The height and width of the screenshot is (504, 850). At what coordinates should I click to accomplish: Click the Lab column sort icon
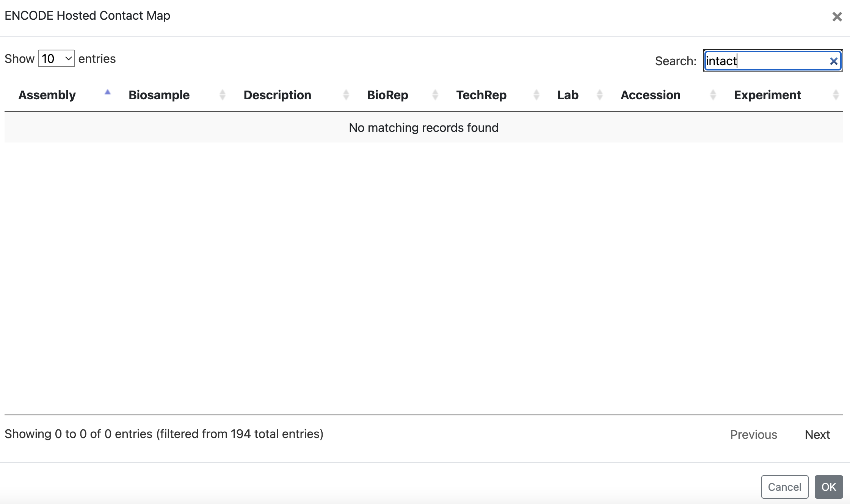(599, 95)
